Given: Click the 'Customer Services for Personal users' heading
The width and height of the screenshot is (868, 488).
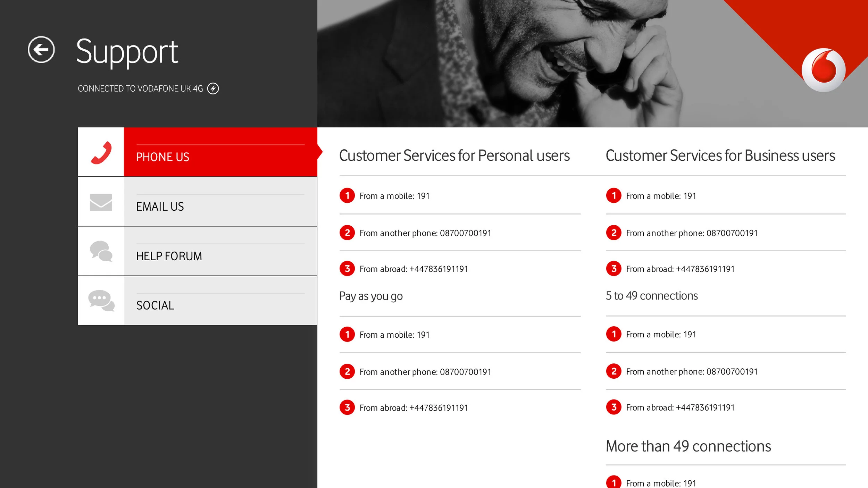Looking at the screenshot, I should 454,155.
